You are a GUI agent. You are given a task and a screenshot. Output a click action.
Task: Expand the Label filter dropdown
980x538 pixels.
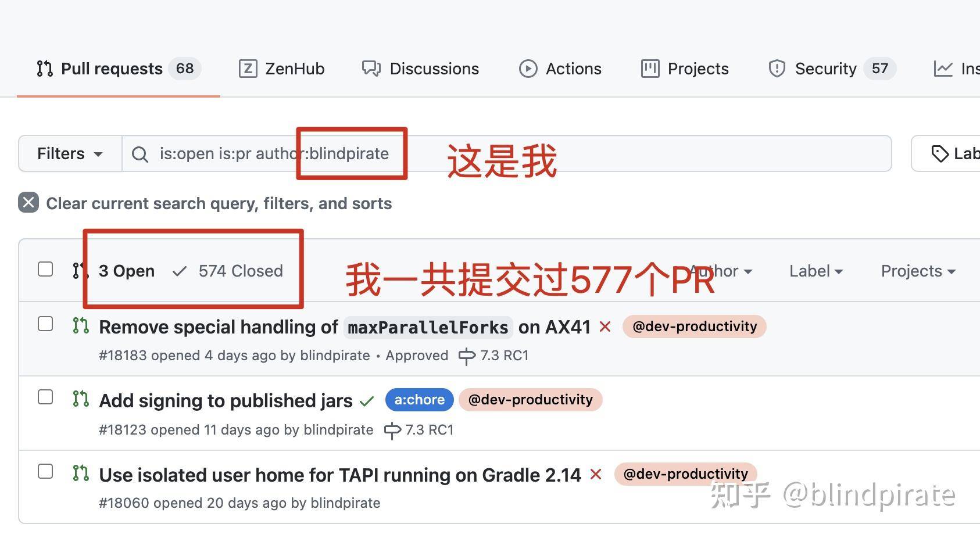(x=816, y=271)
